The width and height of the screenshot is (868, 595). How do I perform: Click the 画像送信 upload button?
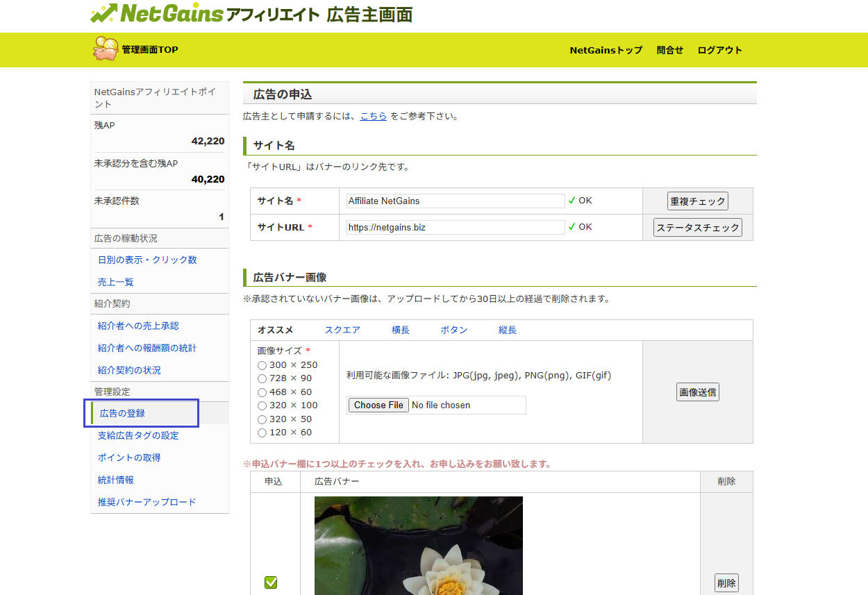pyautogui.click(x=697, y=392)
